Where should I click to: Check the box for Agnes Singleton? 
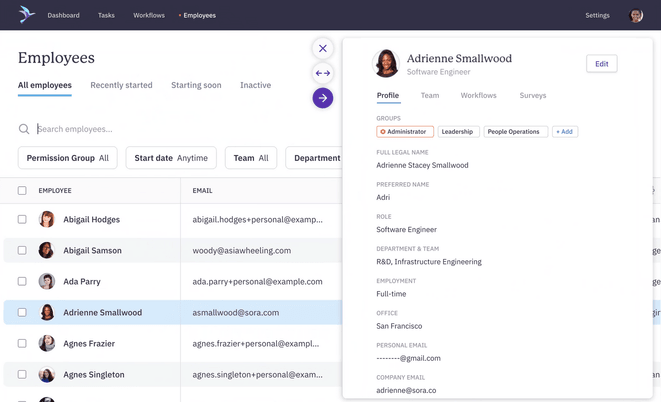click(x=22, y=374)
